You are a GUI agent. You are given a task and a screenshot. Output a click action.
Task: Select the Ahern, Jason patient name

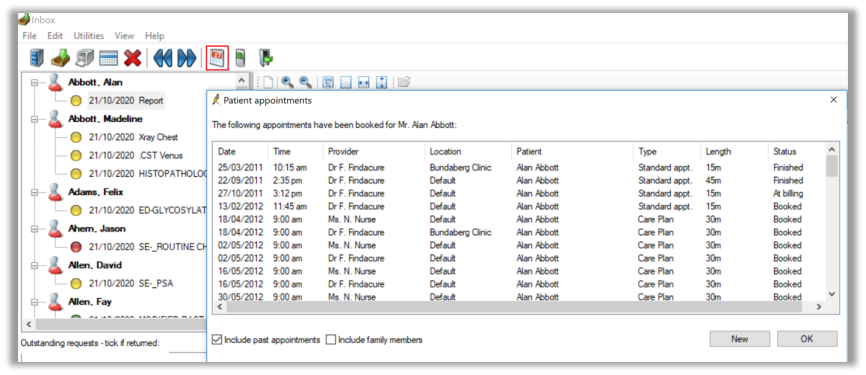(97, 229)
